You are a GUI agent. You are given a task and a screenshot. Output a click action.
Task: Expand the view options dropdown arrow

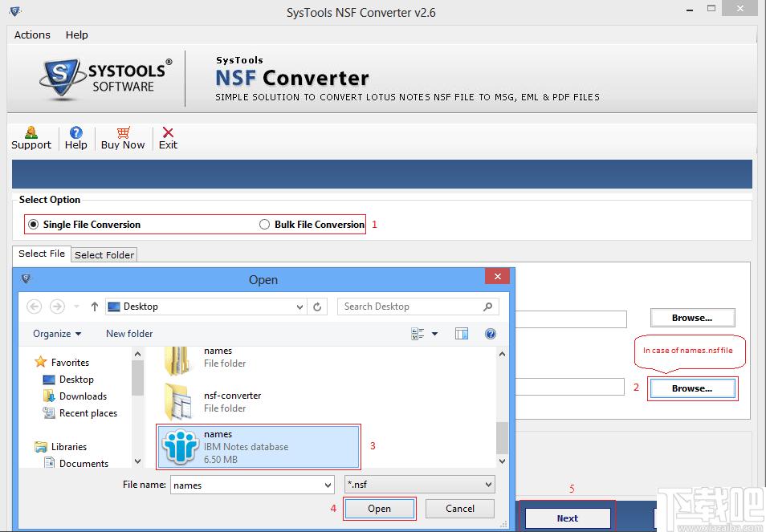[434, 334]
